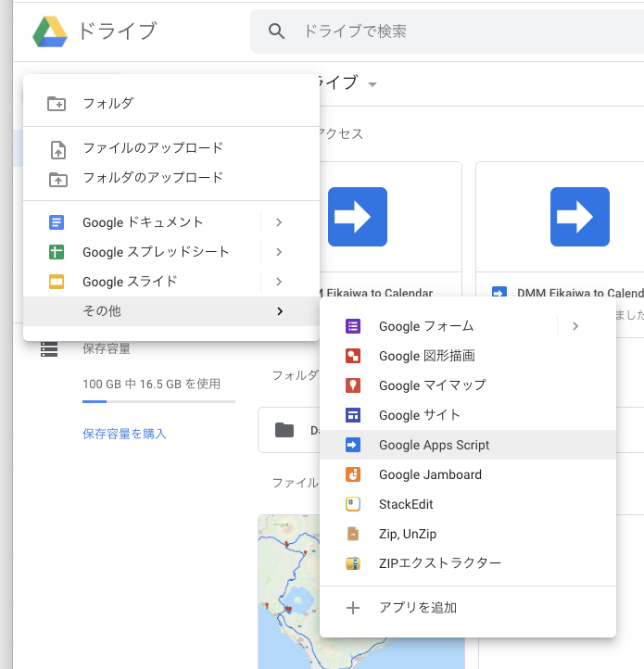644x669 pixels.
Task: Click the yellow Google Slides icon
Action: (57, 282)
